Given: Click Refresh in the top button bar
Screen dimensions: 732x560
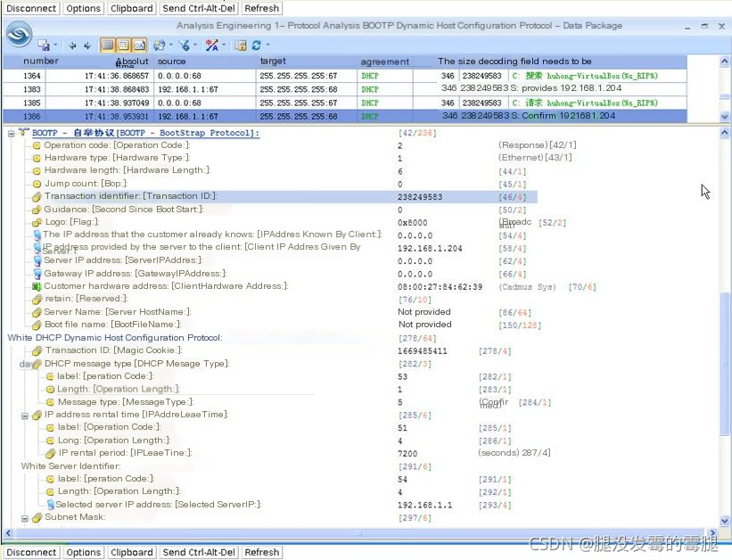Looking at the screenshot, I should (x=262, y=8).
